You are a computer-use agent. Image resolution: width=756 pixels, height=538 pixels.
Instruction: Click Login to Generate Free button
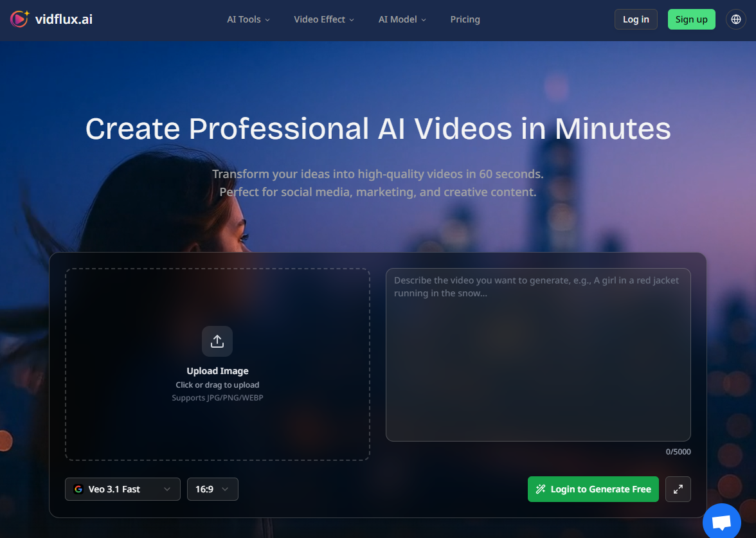[593, 489]
